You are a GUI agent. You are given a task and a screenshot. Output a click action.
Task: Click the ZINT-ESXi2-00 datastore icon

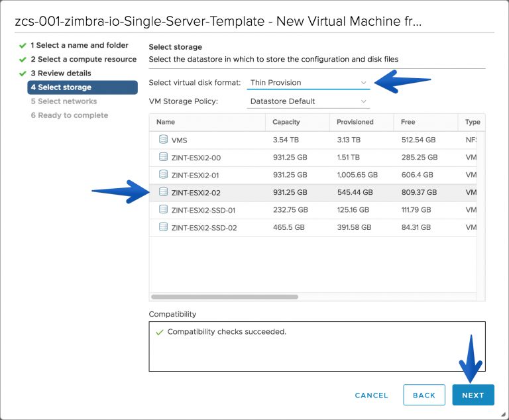click(163, 157)
